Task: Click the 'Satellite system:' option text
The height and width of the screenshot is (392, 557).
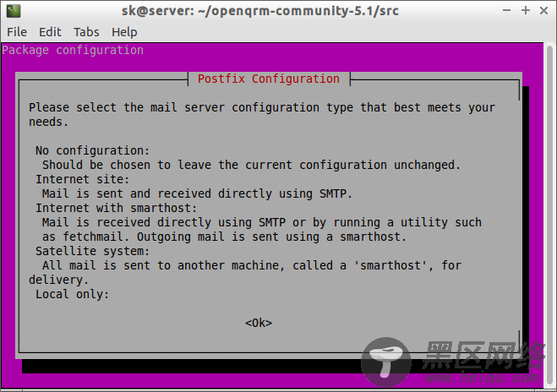Action: (x=92, y=251)
